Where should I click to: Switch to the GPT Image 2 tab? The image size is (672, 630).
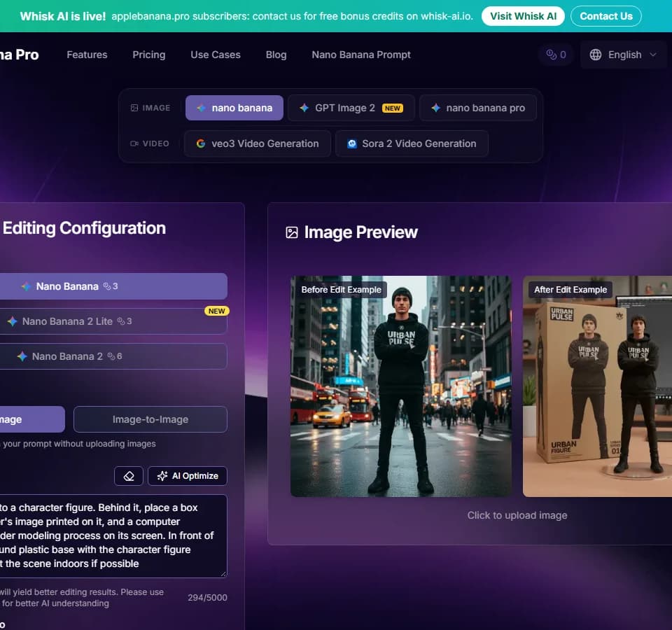pyautogui.click(x=351, y=108)
